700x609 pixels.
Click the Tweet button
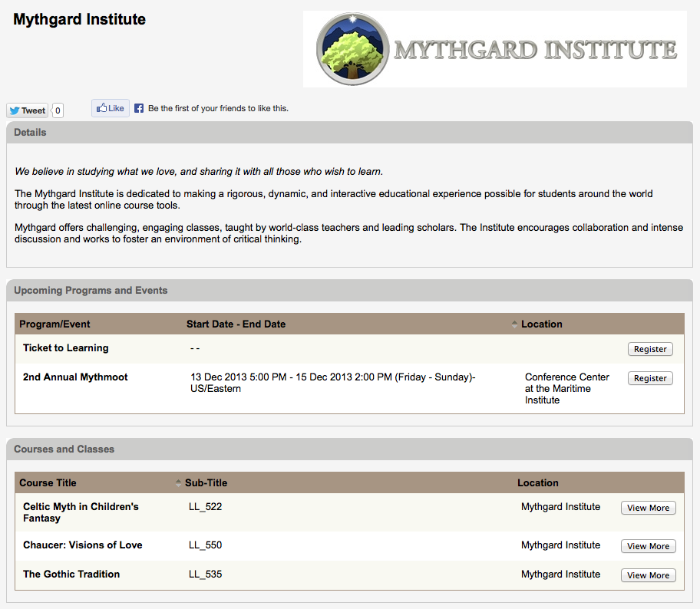(x=27, y=110)
